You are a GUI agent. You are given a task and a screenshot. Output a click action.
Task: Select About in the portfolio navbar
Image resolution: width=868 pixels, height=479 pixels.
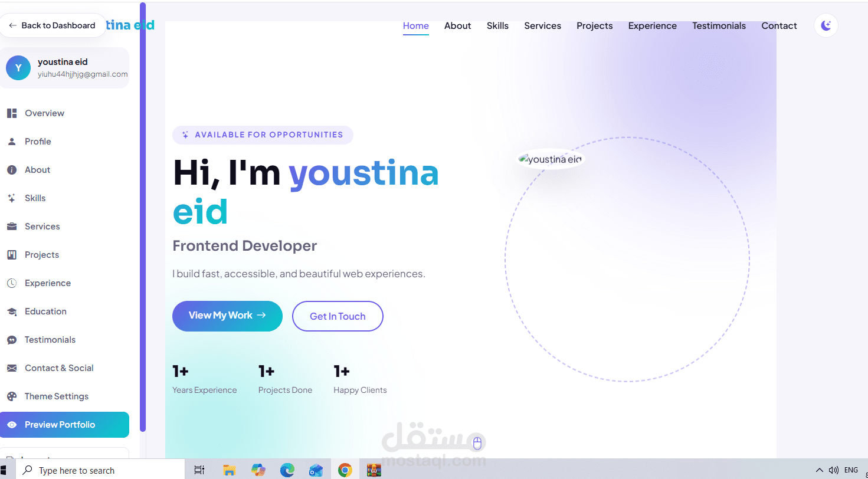(x=458, y=26)
